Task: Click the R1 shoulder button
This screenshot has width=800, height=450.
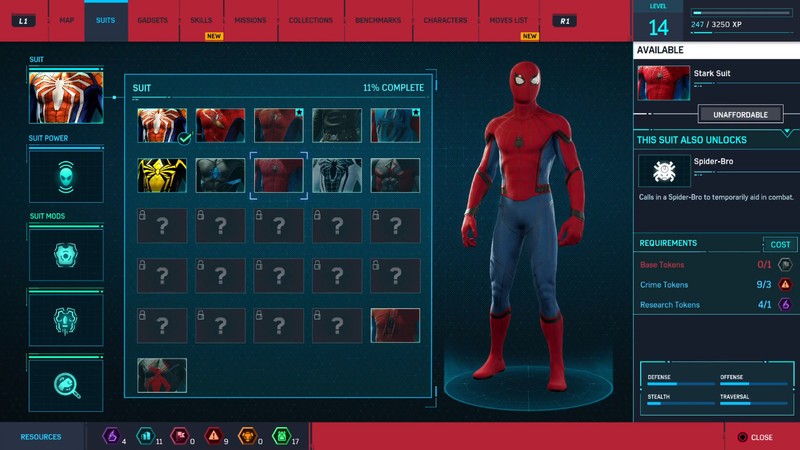Action: tap(565, 21)
